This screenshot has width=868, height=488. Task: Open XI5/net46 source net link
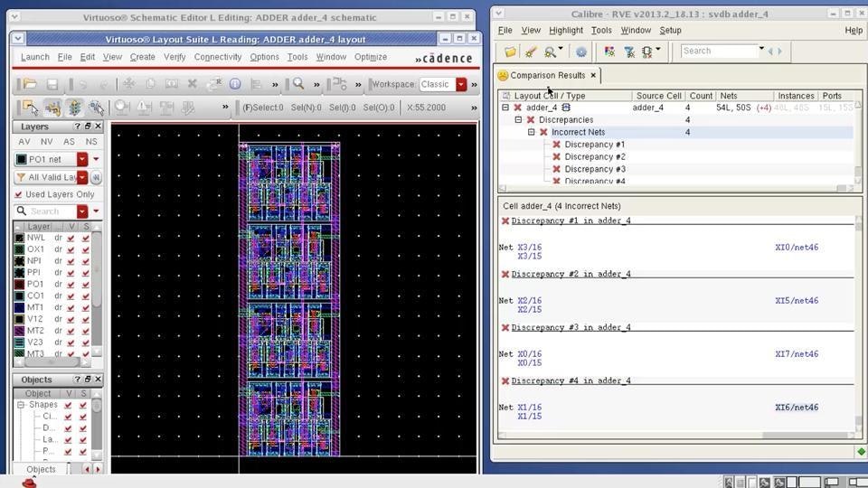(797, 300)
